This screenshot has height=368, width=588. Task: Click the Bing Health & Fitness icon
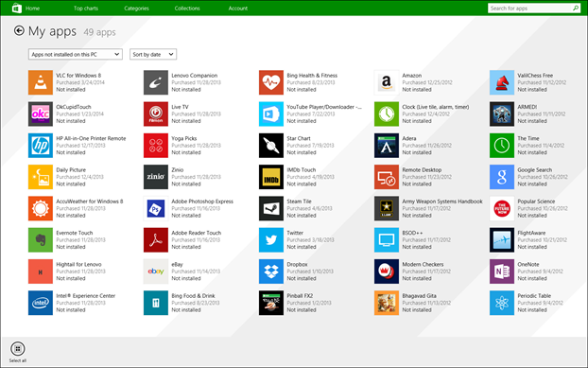click(271, 82)
